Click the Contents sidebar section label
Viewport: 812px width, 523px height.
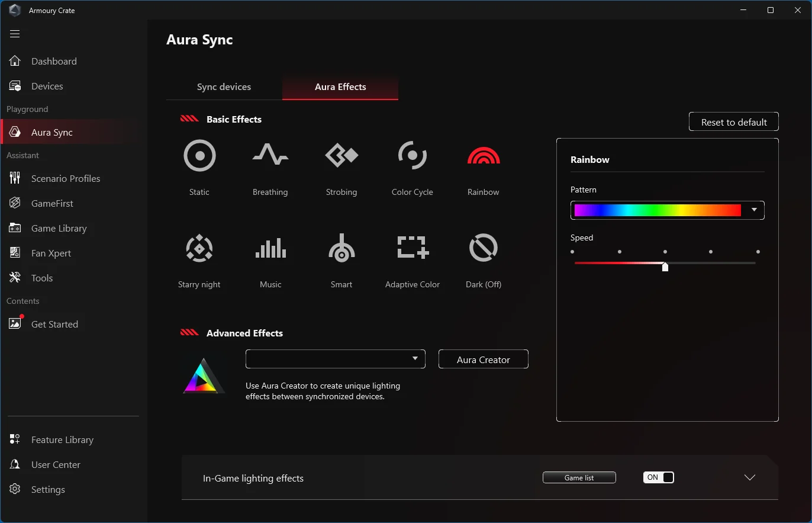click(x=23, y=301)
